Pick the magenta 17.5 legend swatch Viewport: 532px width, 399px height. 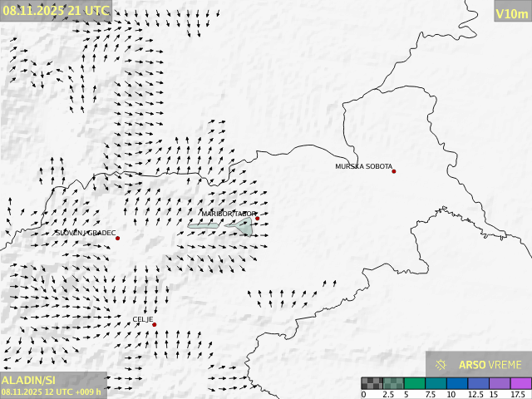520,383
